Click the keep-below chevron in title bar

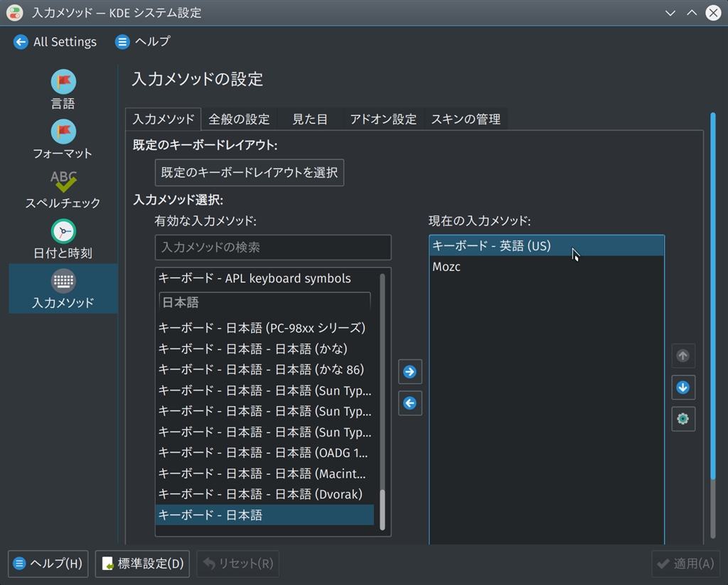pyautogui.click(x=670, y=13)
